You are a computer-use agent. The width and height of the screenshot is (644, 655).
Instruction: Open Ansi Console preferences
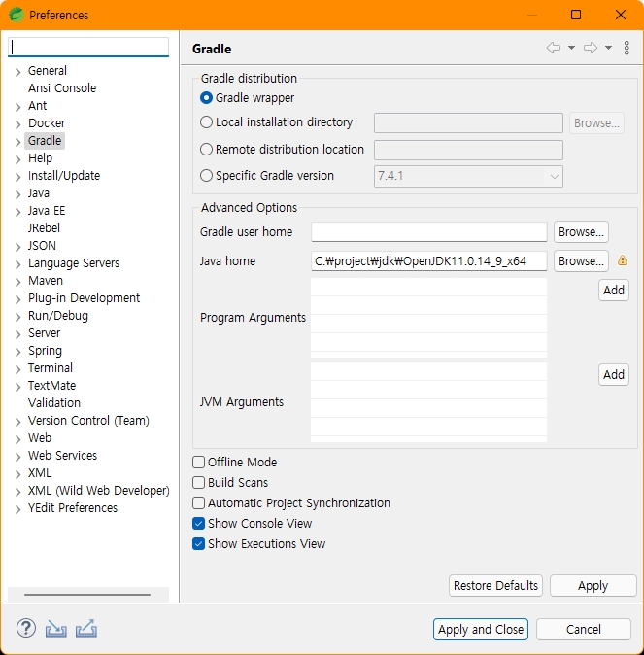click(x=62, y=88)
